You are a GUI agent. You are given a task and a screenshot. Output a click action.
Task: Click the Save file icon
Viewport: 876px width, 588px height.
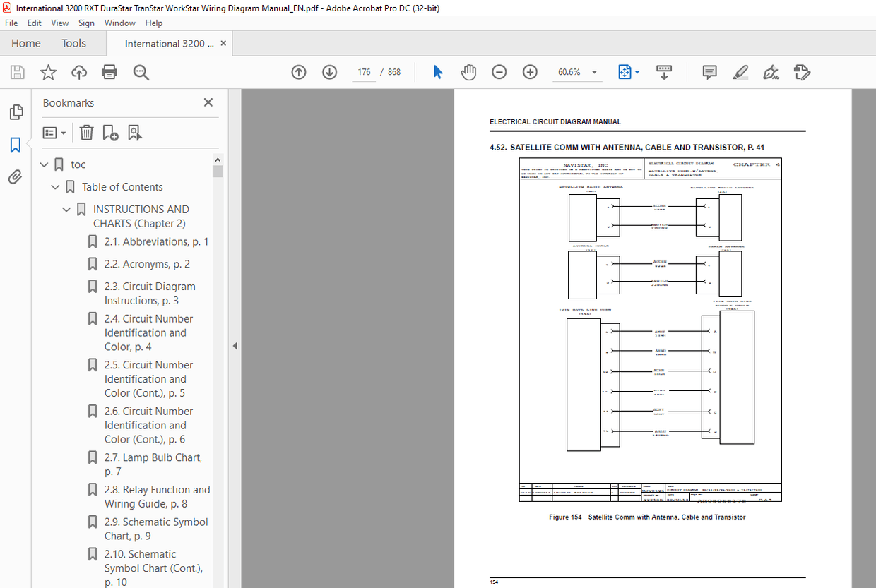pos(18,72)
